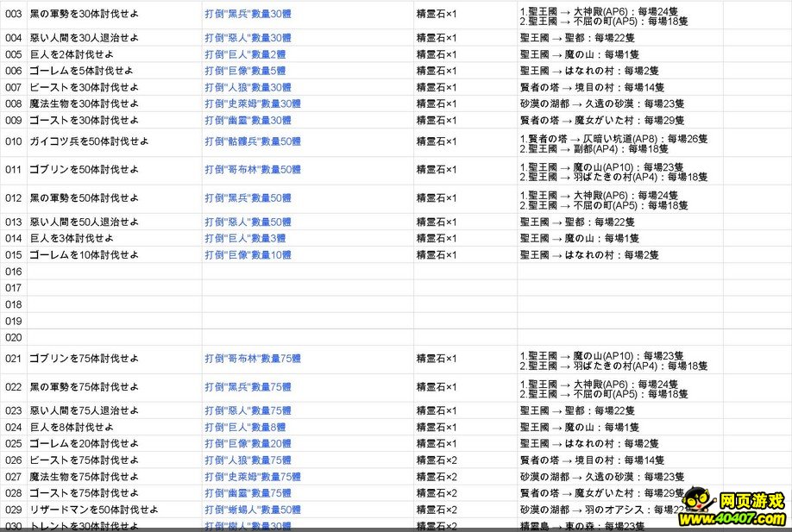Screen dimensions: 792x532
Task: Select the cell 打倒"骷髏兵"數量50體
Action: pyautogui.click(x=253, y=141)
